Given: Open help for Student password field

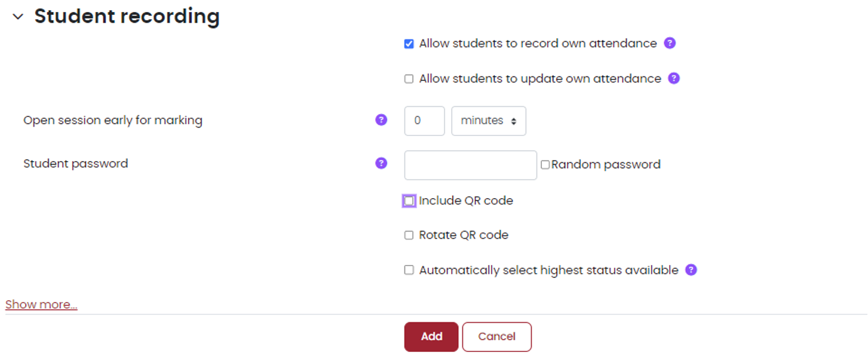Looking at the screenshot, I should 381,163.
